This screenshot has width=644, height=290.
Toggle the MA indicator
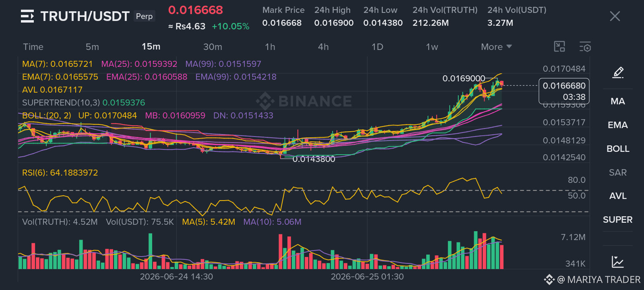click(x=618, y=101)
